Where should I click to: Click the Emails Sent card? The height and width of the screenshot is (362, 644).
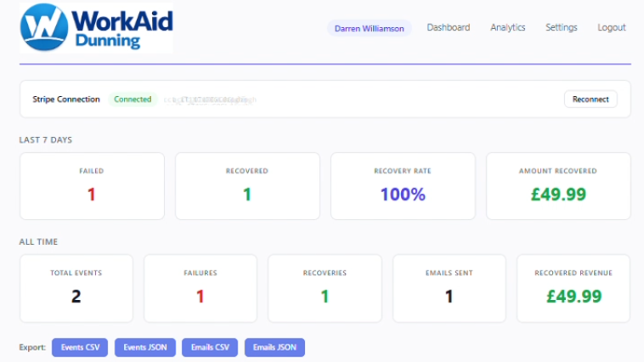point(449,288)
